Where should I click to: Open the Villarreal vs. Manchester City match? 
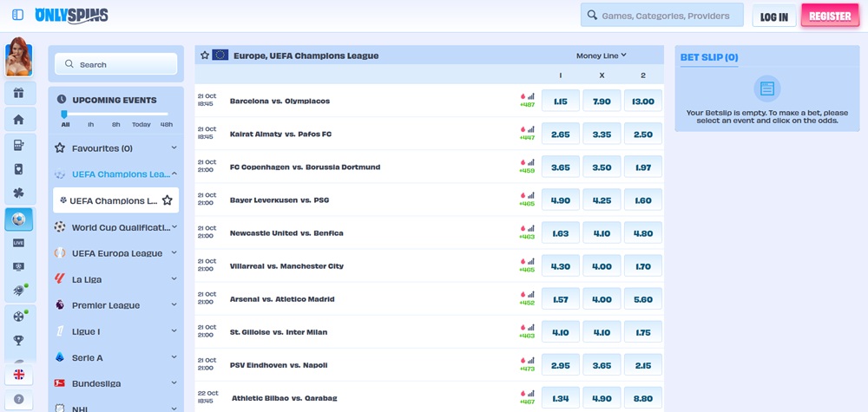(x=286, y=266)
